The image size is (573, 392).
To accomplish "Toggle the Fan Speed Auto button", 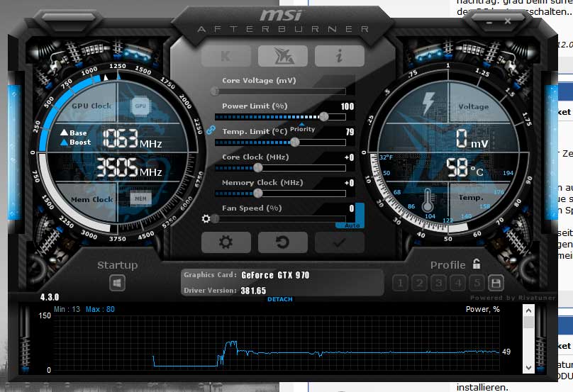I will pos(352,225).
